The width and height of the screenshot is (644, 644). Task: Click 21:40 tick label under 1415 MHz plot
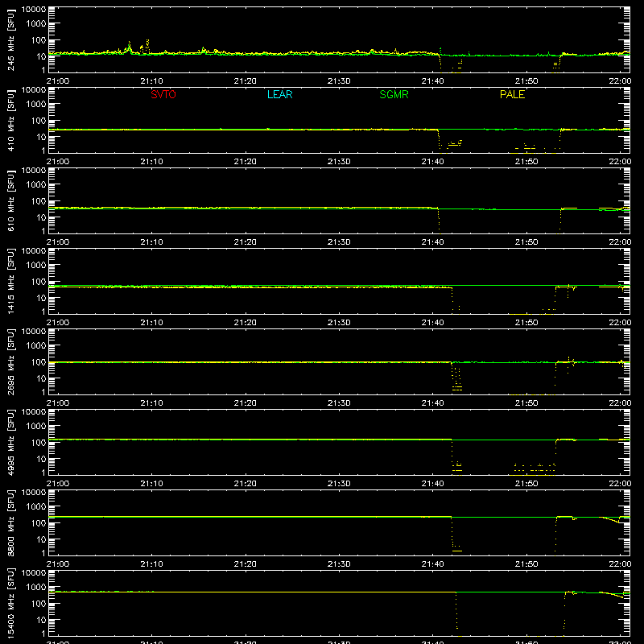click(432, 323)
